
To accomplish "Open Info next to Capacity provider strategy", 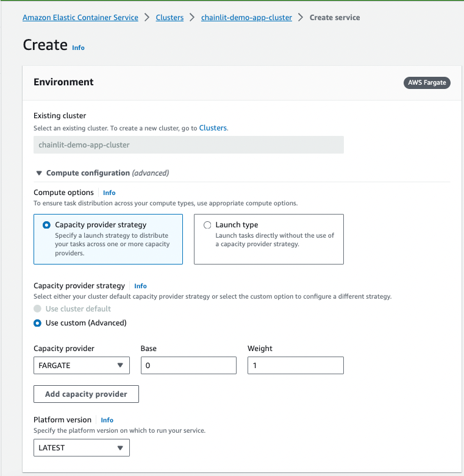I will click(140, 286).
